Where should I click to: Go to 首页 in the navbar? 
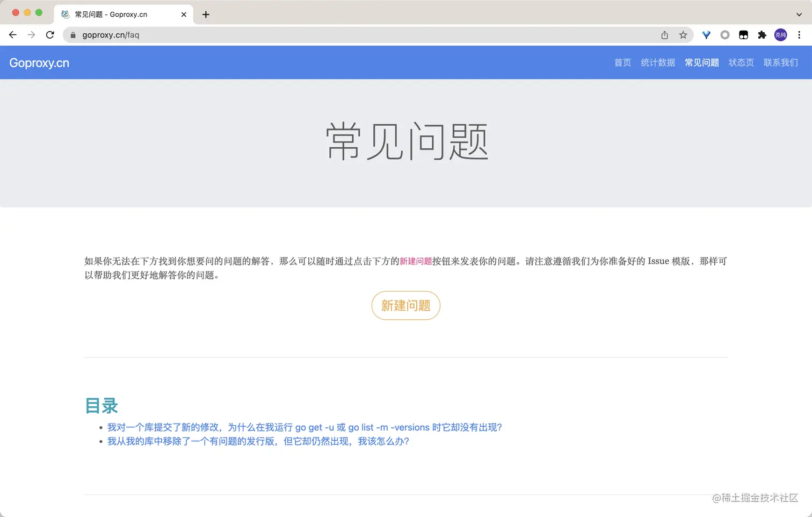622,63
